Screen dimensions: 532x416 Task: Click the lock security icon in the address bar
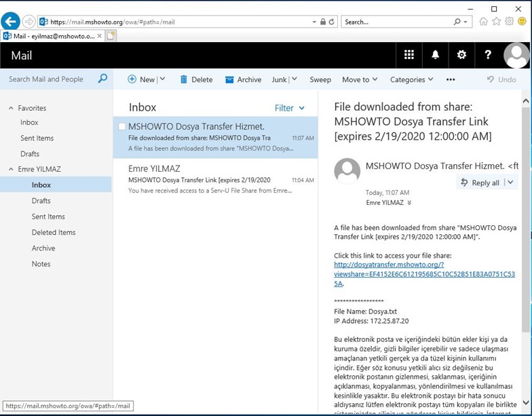(323, 22)
